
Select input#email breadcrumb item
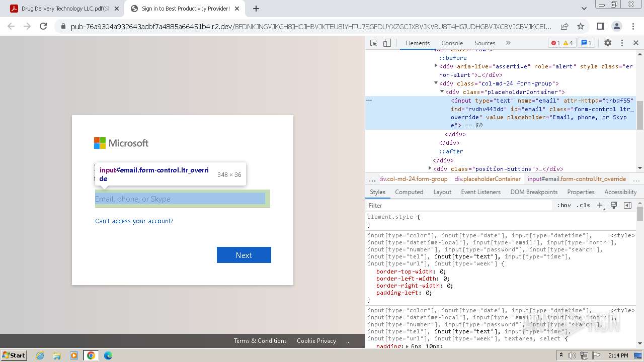[577, 179]
